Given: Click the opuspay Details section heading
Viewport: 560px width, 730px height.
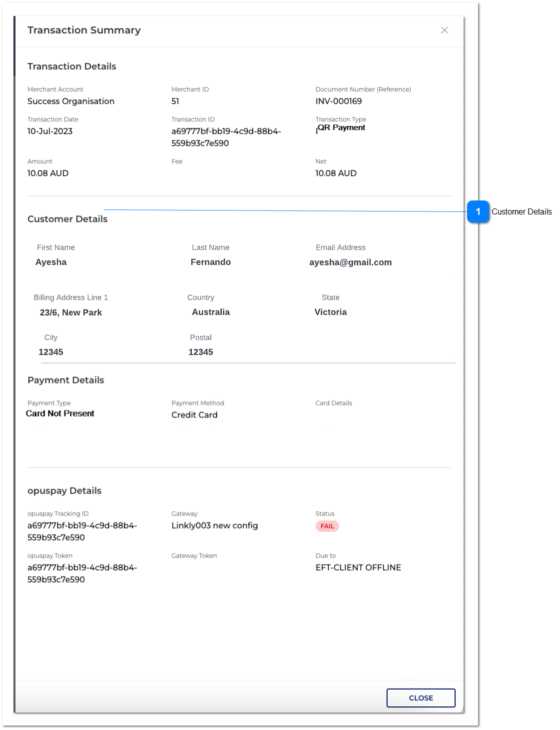Looking at the screenshot, I should tap(64, 490).
